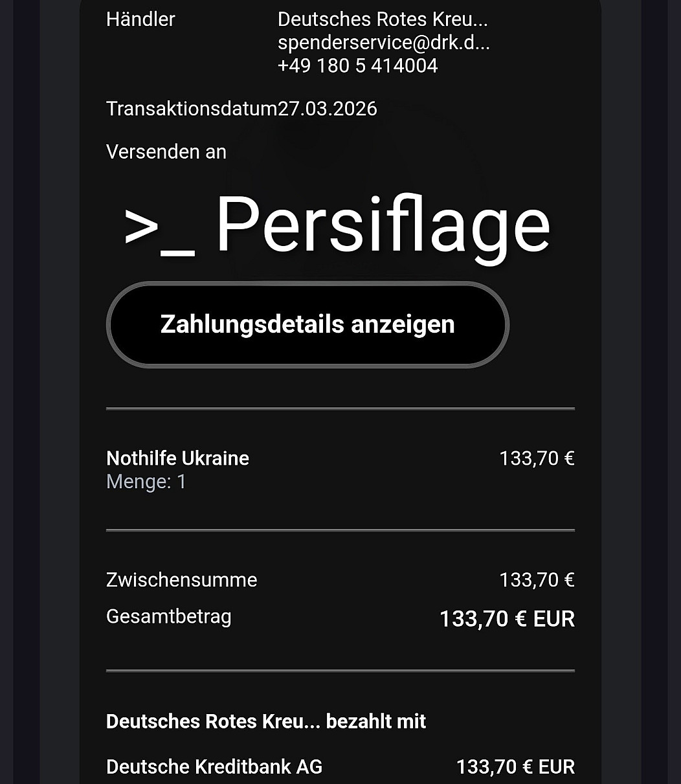The width and height of the screenshot is (681, 784).
Task: Click the bold Gesamtbetrag total 133,70 € EUR
Action: point(507,619)
